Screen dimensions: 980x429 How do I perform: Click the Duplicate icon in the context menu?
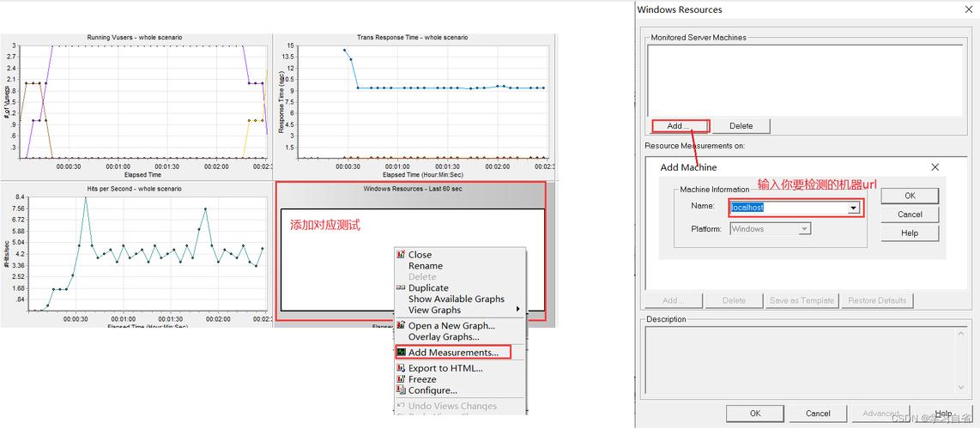pos(401,288)
